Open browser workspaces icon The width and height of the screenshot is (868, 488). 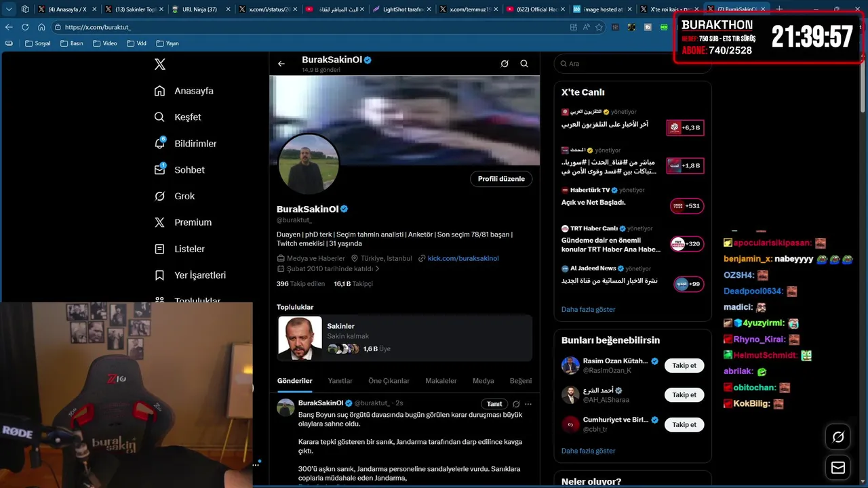[x=25, y=9]
